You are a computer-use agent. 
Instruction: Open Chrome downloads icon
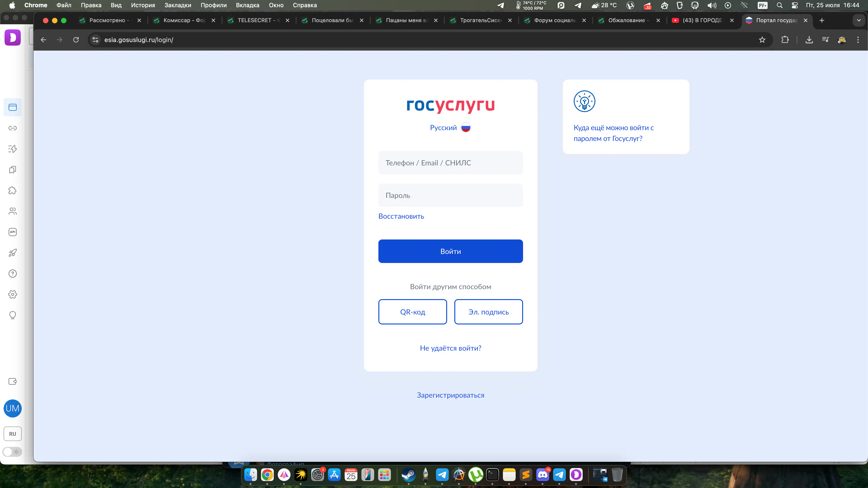click(x=809, y=40)
